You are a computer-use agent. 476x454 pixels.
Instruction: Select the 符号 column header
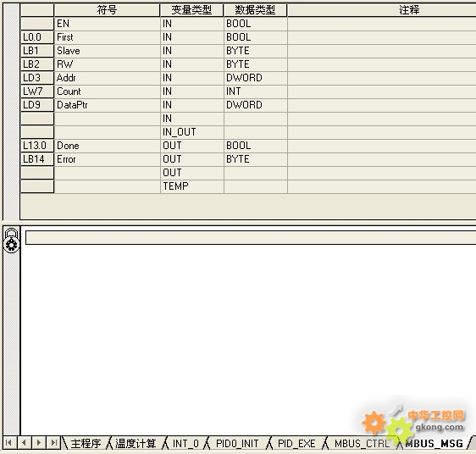click(107, 10)
